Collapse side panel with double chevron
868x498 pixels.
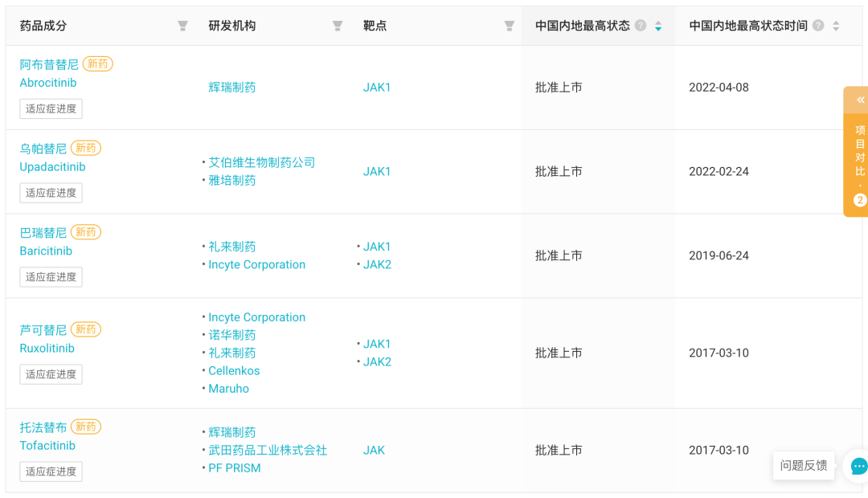[860, 100]
